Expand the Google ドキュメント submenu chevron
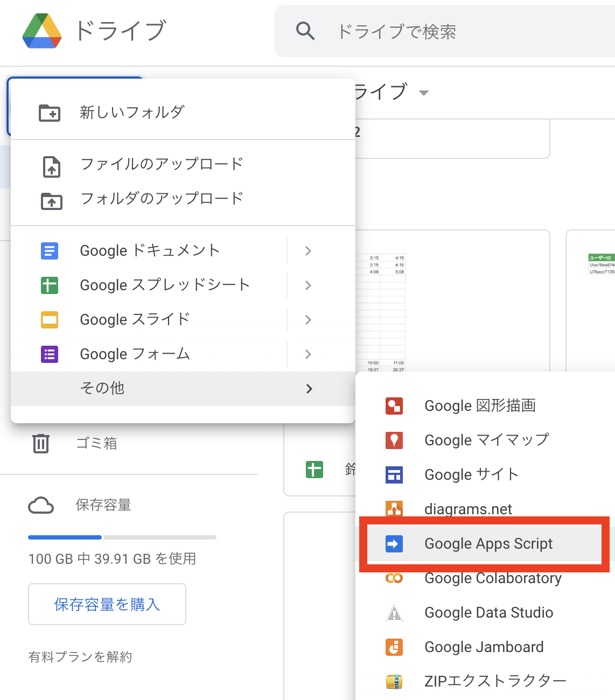This screenshot has width=615, height=700. 307,250
